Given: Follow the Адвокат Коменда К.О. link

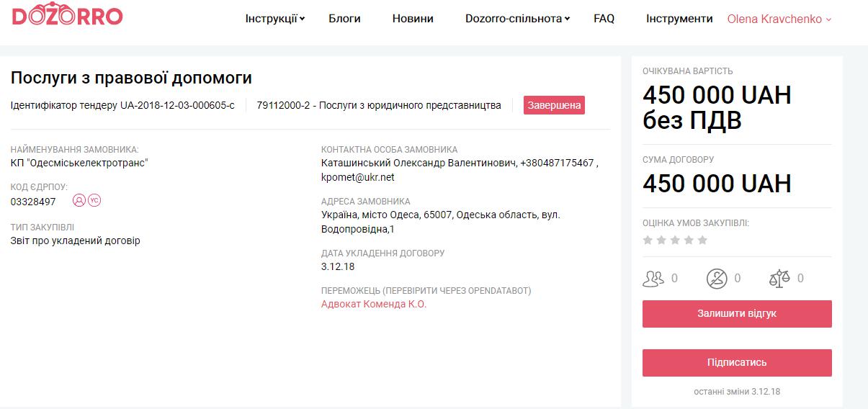Looking at the screenshot, I should tap(374, 304).
